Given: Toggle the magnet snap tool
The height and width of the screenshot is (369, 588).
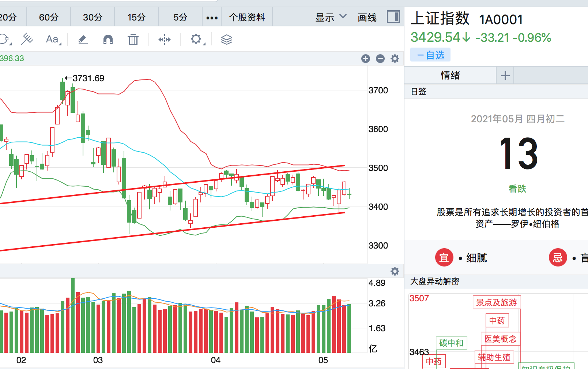Looking at the screenshot, I should click(x=108, y=39).
